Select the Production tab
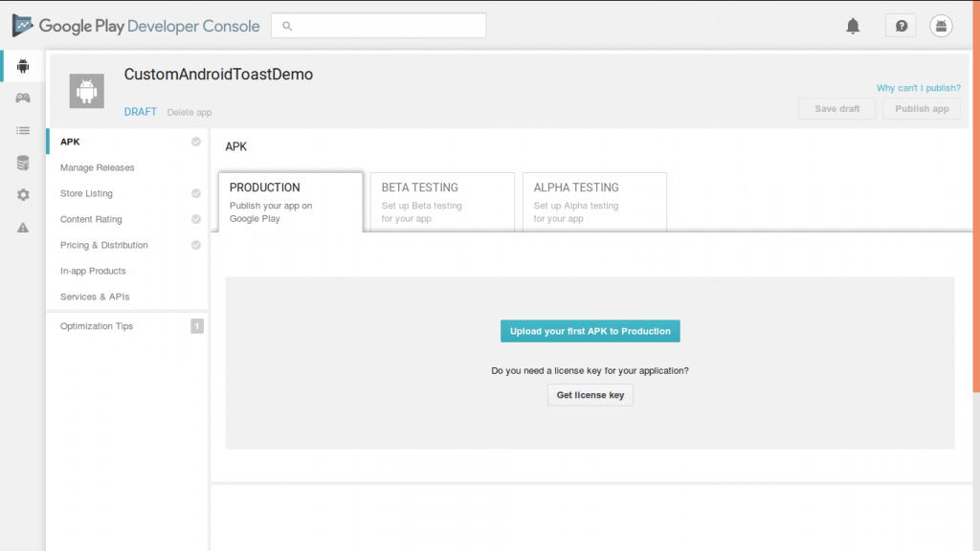 point(291,202)
